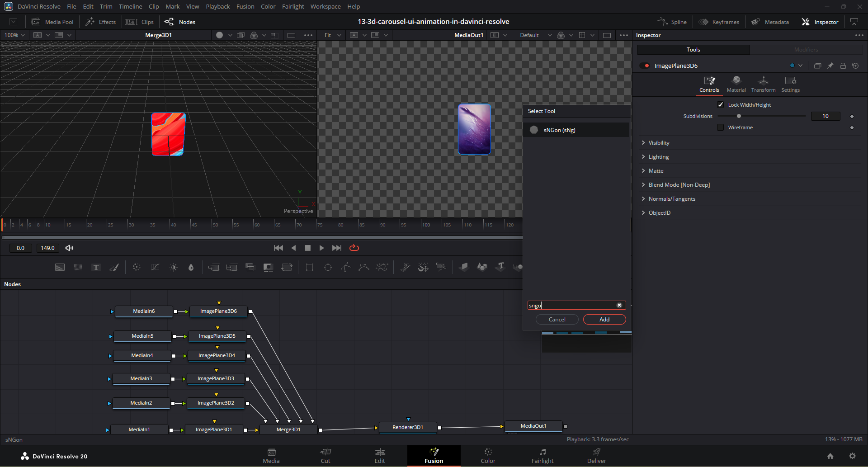
Task: Click Add in the Select Tool dialog
Action: coord(604,320)
